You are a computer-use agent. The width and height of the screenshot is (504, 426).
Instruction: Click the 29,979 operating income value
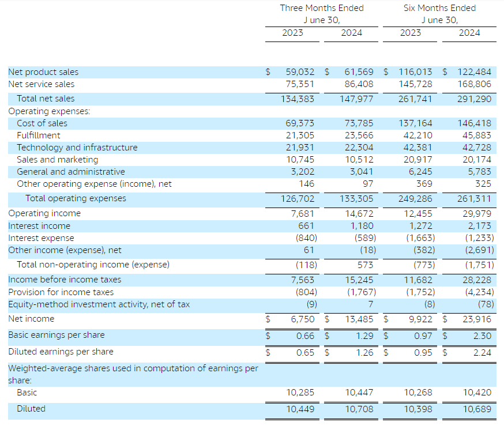(x=476, y=213)
